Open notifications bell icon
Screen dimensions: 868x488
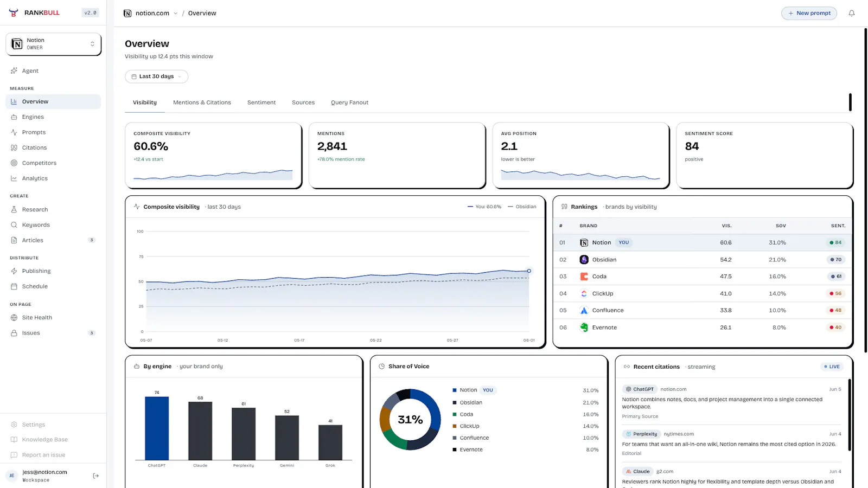[x=852, y=13]
